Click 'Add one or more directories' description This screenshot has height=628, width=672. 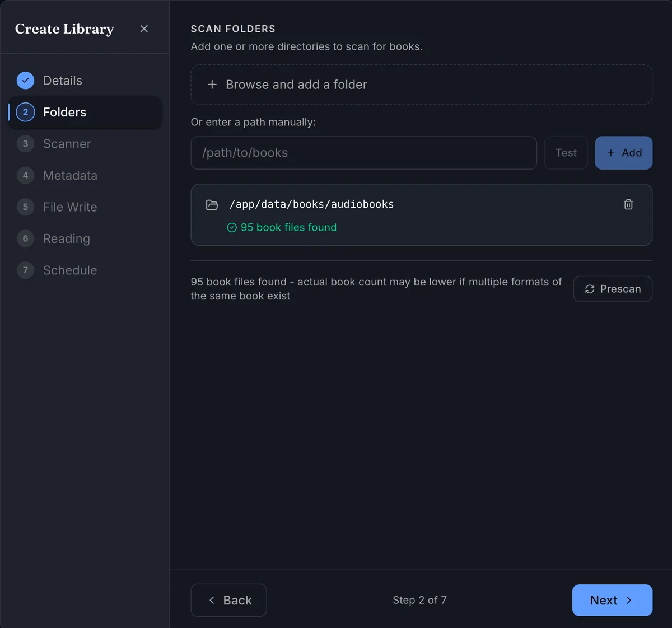tap(306, 46)
